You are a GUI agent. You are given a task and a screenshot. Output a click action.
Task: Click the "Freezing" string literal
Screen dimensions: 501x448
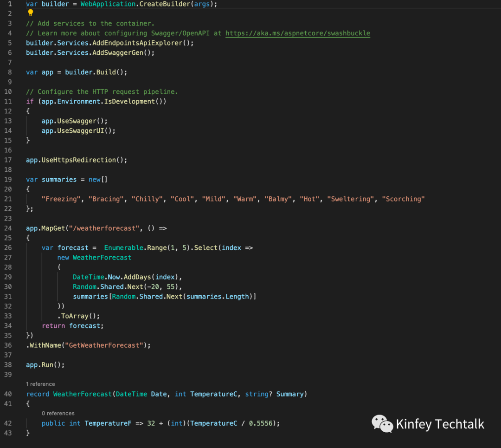tap(61, 199)
